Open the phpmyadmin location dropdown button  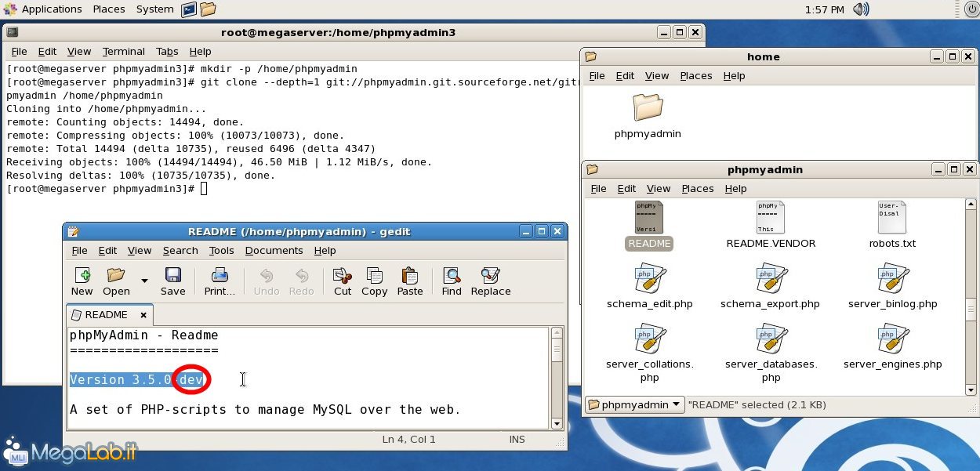pos(634,405)
